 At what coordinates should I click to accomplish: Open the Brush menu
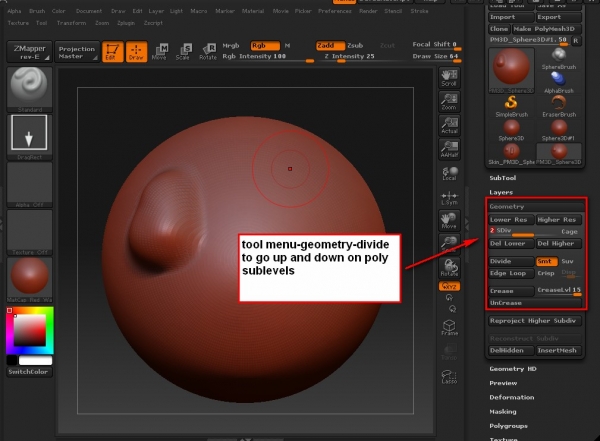[x=37, y=11]
